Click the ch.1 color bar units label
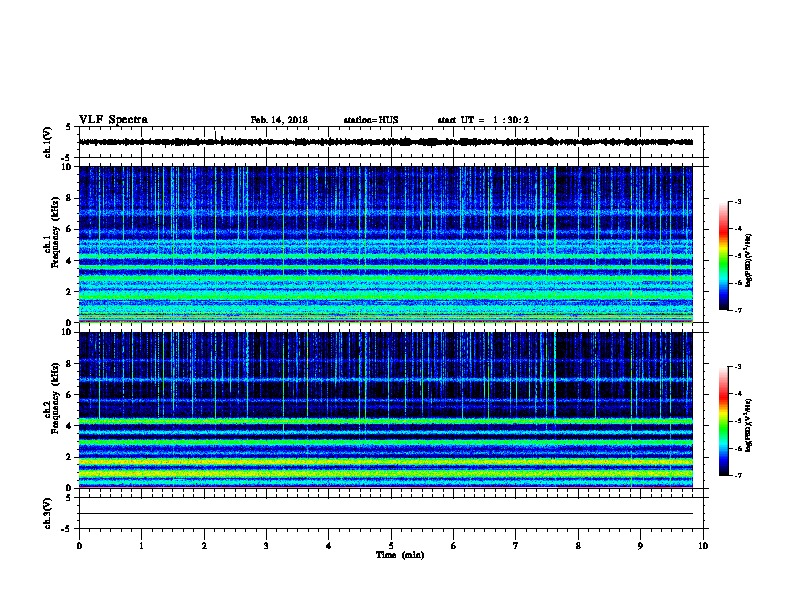 [749, 260]
